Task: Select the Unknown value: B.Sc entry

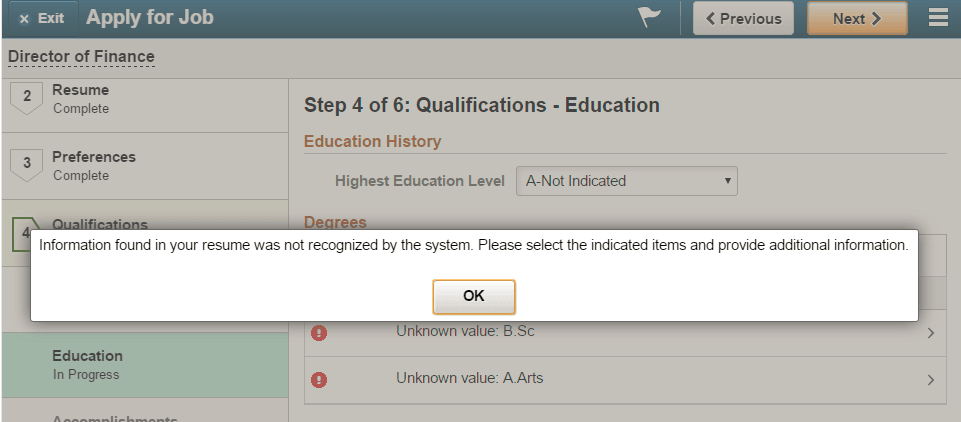Action: point(626,333)
